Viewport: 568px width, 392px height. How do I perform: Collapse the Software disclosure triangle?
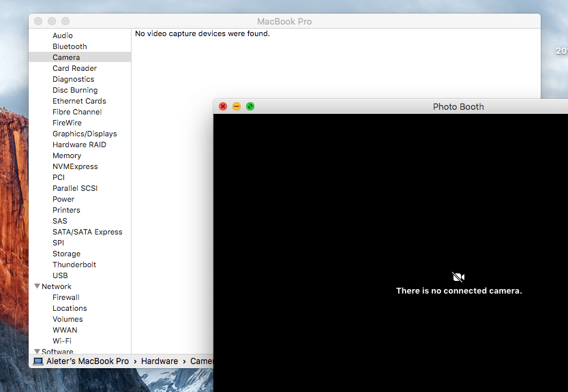37,351
